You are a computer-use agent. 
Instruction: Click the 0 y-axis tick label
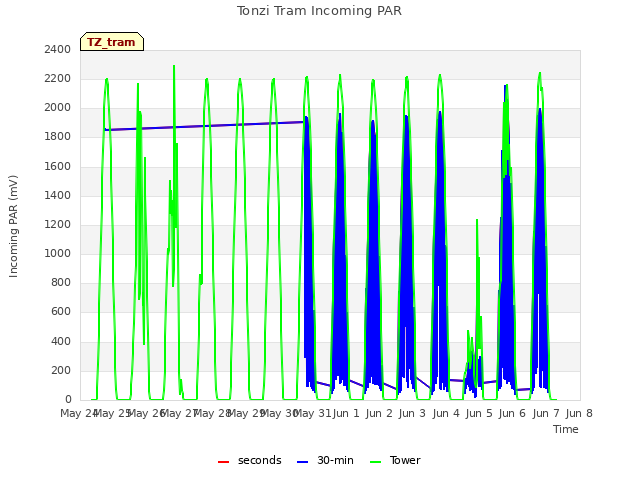[68, 399]
